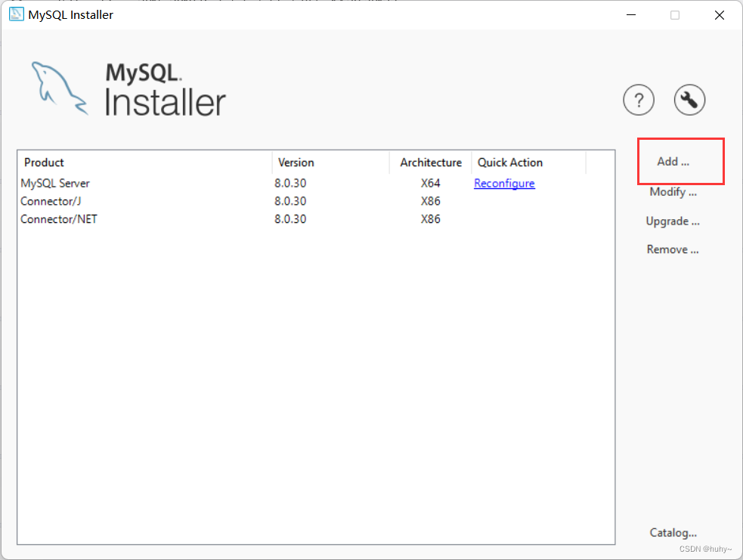Click version 8.0.30 of MySQL Server
The image size is (743, 560).
point(290,184)
